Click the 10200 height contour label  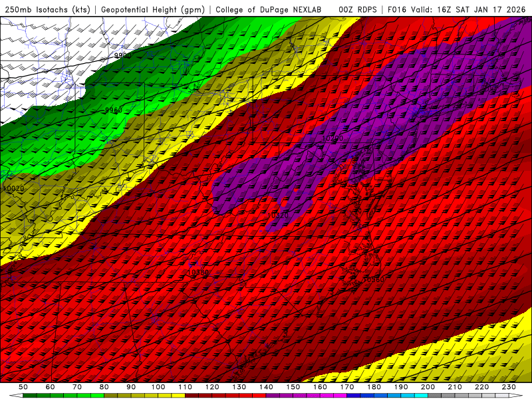coord(332,138)
